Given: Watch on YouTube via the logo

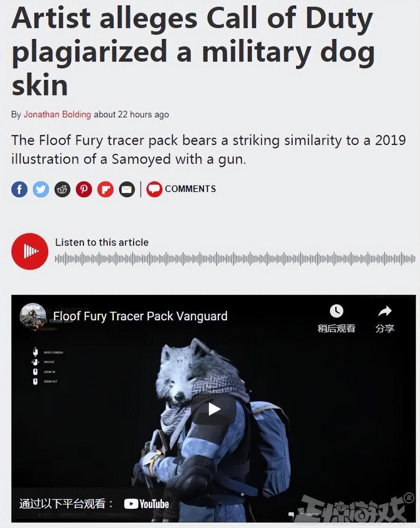Looking at the screenshot, I should [146, 504].
